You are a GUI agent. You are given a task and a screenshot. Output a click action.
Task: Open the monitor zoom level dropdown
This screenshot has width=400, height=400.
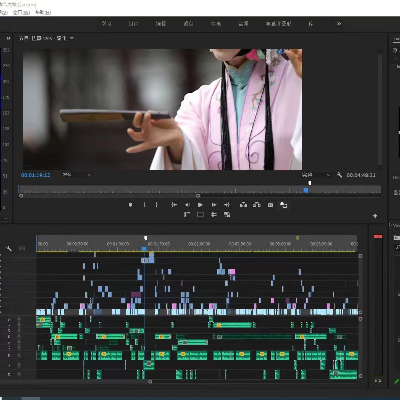tap(77, 175)
